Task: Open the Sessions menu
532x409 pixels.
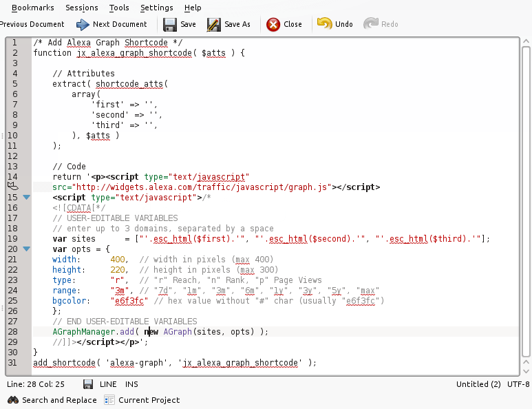Action: [81, 8]
